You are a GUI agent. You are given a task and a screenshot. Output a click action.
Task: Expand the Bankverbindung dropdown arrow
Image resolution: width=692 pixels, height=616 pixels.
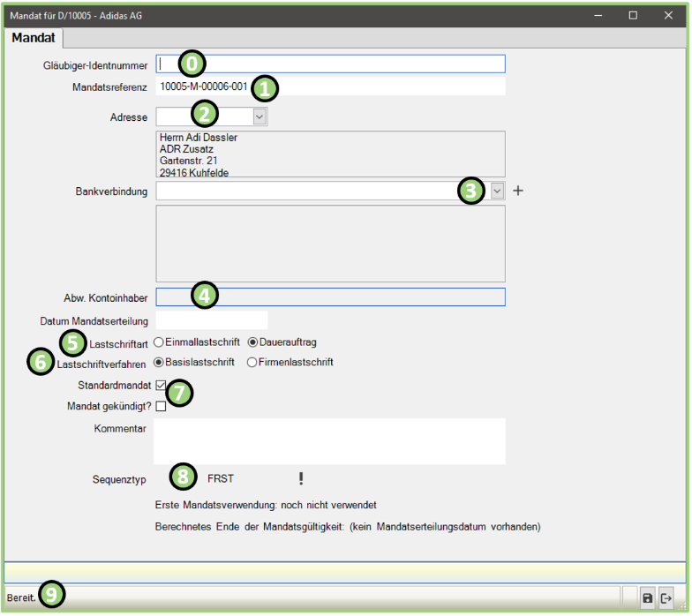[497, 191]
